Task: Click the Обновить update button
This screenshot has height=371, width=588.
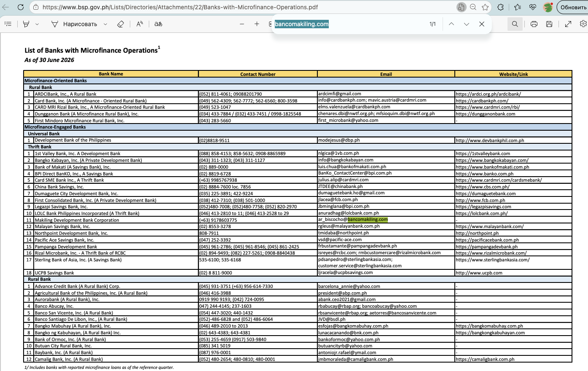Action: pos(573,7)
